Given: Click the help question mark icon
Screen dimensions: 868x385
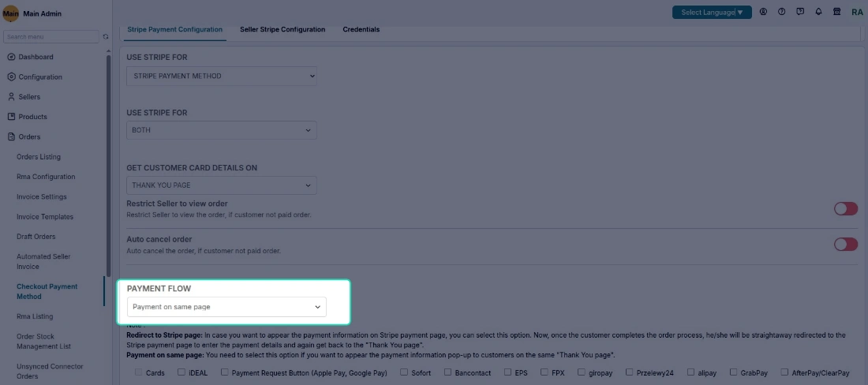Looking at the screenshot, I should click(x=782, y=12).
